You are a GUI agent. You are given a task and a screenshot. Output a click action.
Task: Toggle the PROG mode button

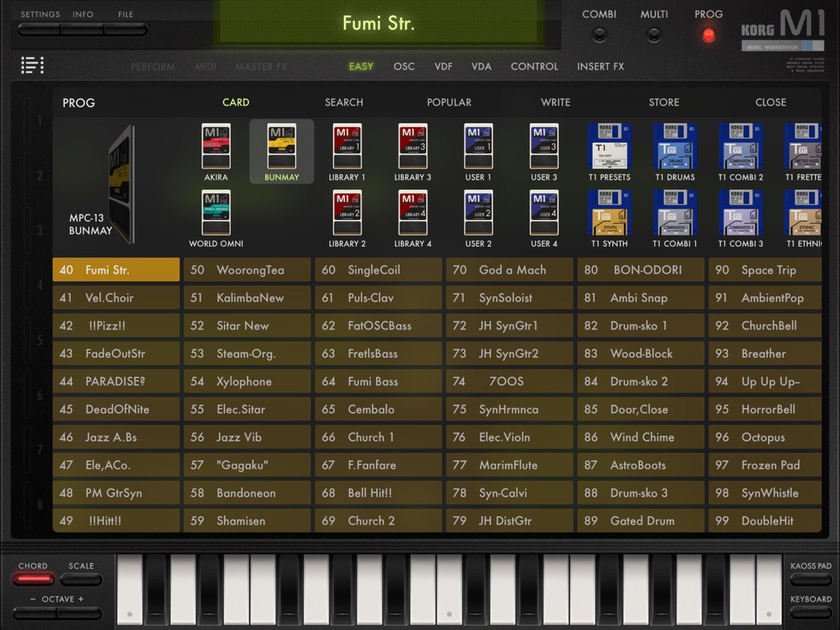point(708,35)
